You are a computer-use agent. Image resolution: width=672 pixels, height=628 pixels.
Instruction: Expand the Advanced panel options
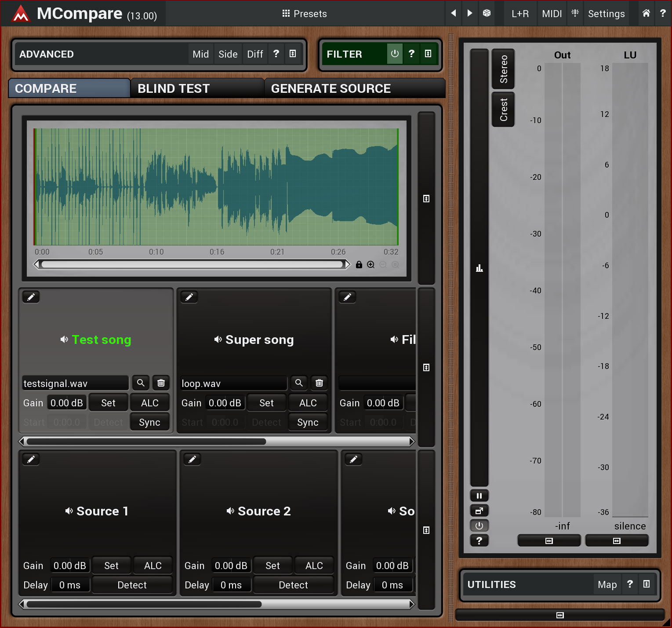293,54
